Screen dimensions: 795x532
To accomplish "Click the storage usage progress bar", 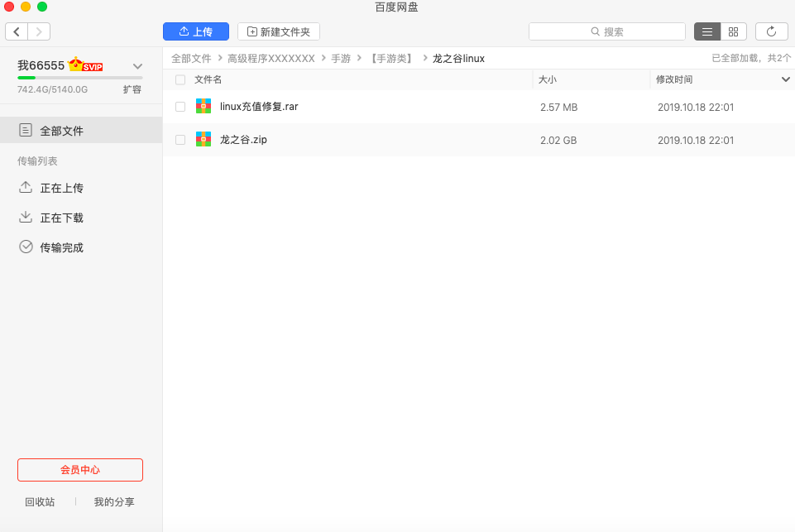I will coord(79,78).
